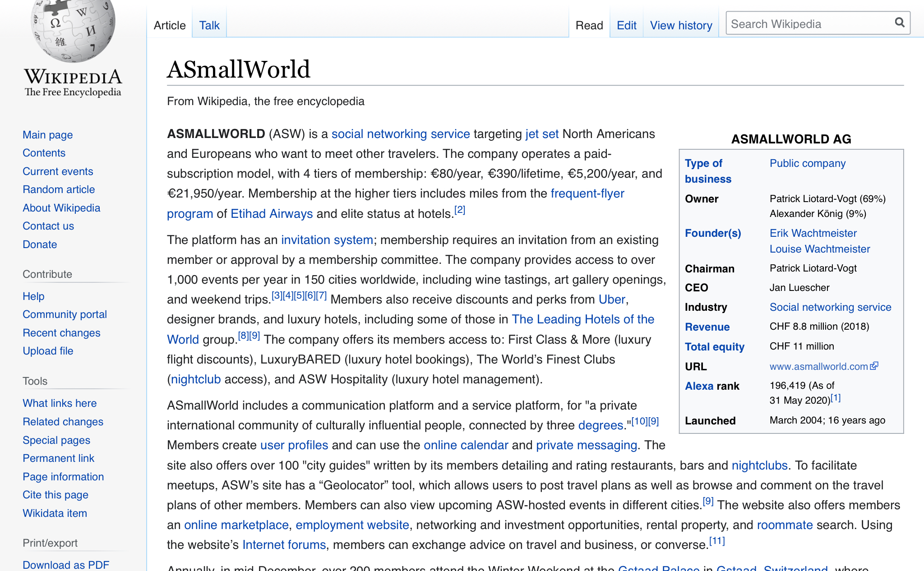
Task: Click the ASmallWorld page heading
Action: (239, 69)
